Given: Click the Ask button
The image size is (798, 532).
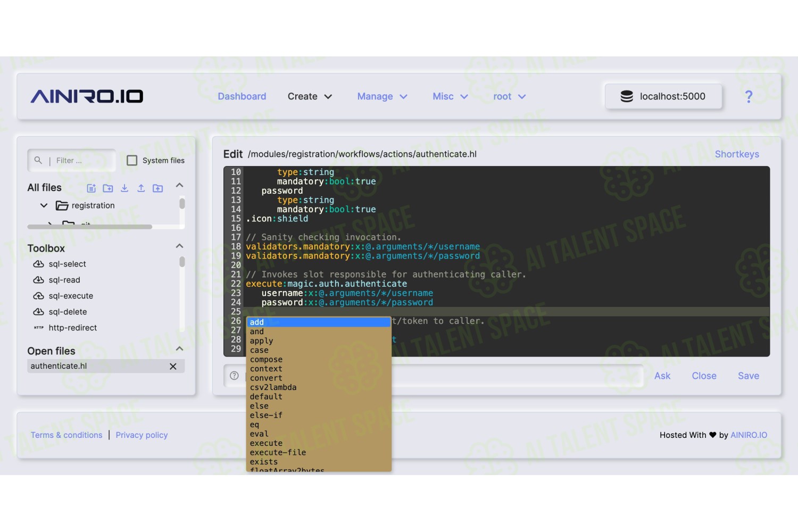Looking at the screenshot, I should pyautogui.click(x=662, y=376).
